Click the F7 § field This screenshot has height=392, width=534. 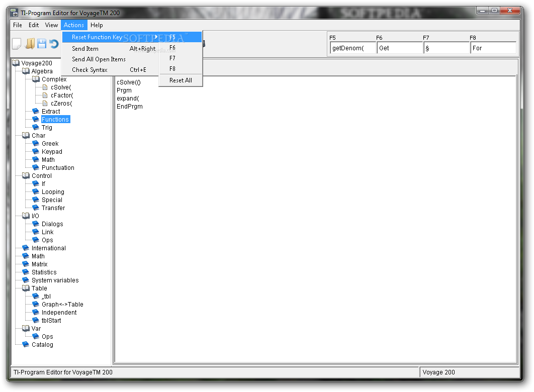[x=446, y=48]
